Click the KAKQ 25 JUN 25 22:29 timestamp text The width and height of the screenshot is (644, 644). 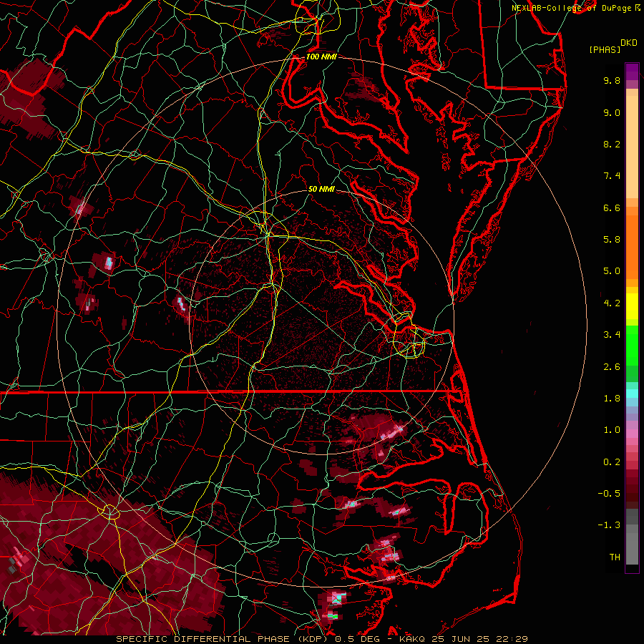[x=463, y=639]
